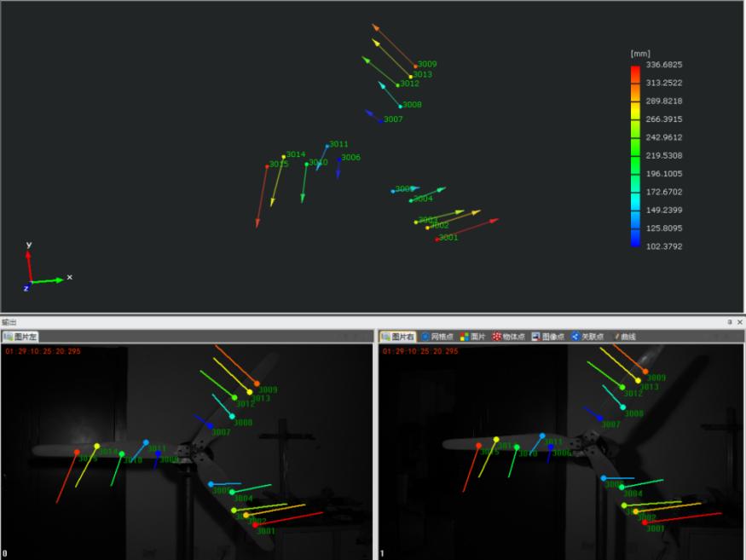Click the XYZ axis orientation triad

pyautogui.click(x=35, y=272)
